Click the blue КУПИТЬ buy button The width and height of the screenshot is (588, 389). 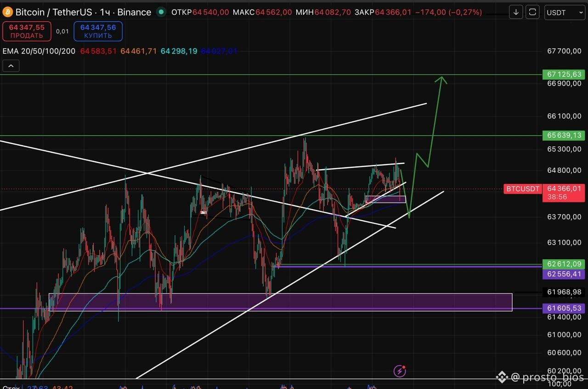98,31
